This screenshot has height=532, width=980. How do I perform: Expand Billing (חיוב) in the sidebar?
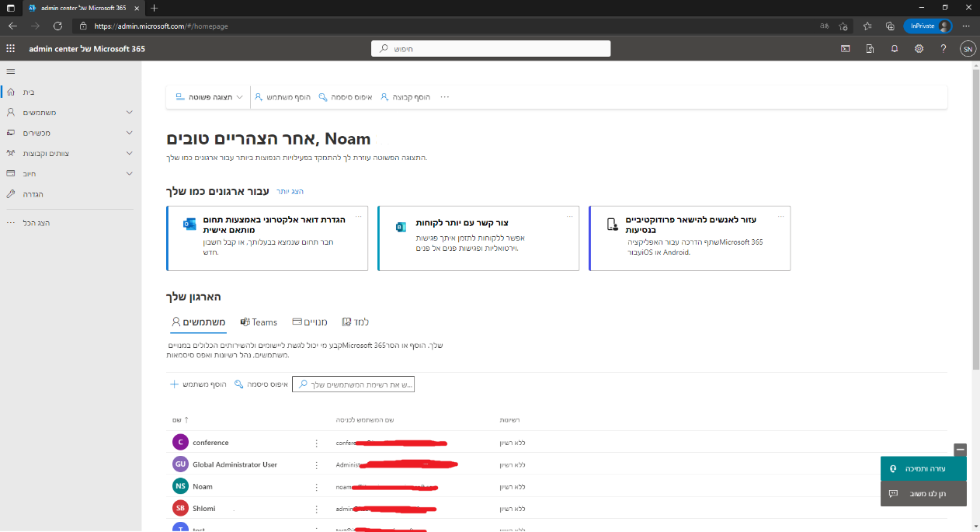click(x=71, y=173)
